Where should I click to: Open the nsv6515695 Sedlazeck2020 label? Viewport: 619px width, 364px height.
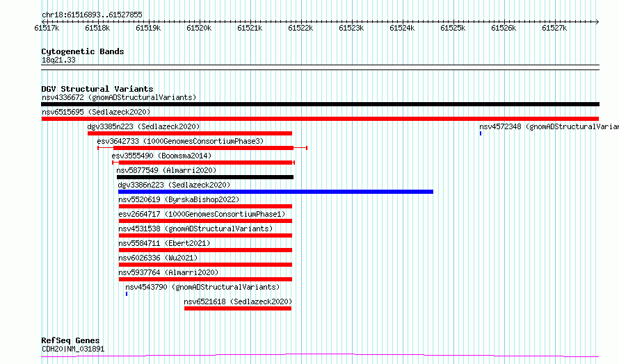point(96,112)
